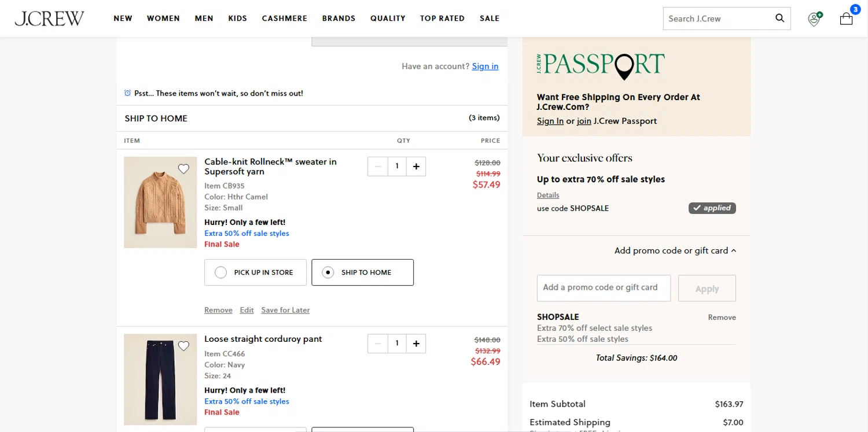Favorite the corduroy pant heart icon

[183, 346]
